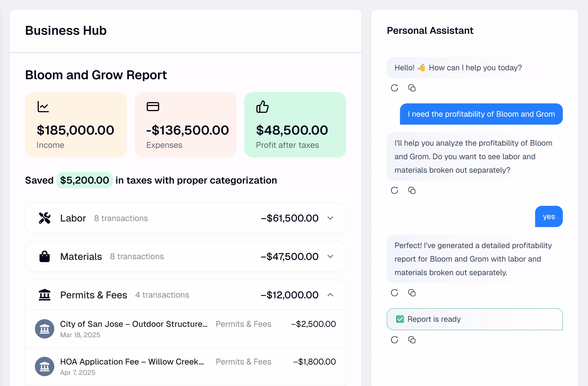Click the HOA Application Fee transaction avatar
This screenshot has width=588, height=386.
point(45,366)
